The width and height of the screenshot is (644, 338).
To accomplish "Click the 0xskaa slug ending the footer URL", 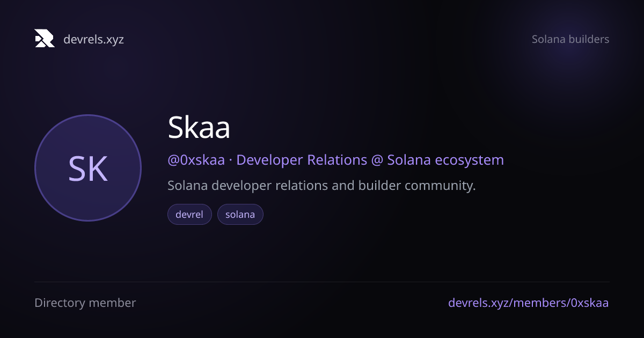I will click(589, 303).
